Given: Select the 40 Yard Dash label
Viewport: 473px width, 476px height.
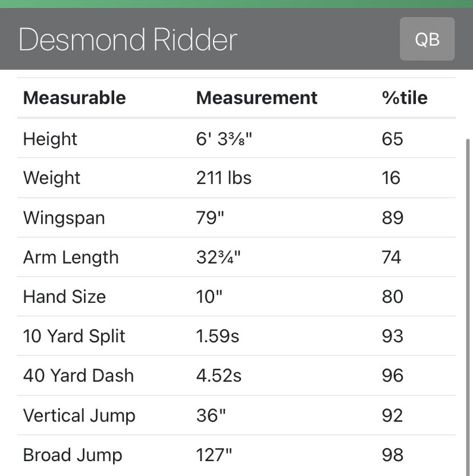Looking at the screenshot, I should pyautogui.click(x=79, y=375).
